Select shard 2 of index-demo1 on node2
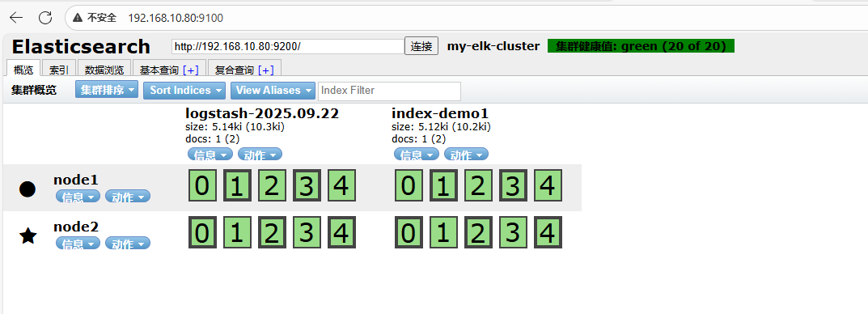Viewport: 868px width, 314px height. pyautogui.click(x=478, y=232)
